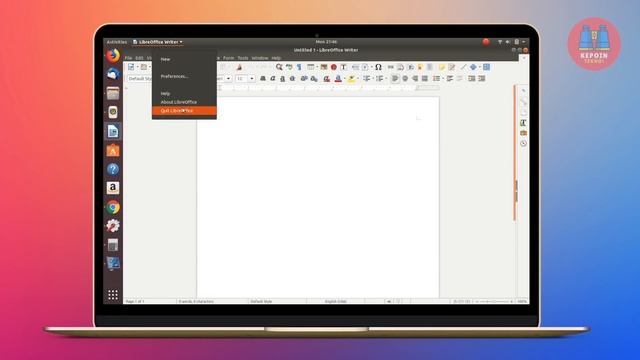The image size is (640, 360).
Task: Expand the font name dropdown arrow
Action: pos(228,78)
